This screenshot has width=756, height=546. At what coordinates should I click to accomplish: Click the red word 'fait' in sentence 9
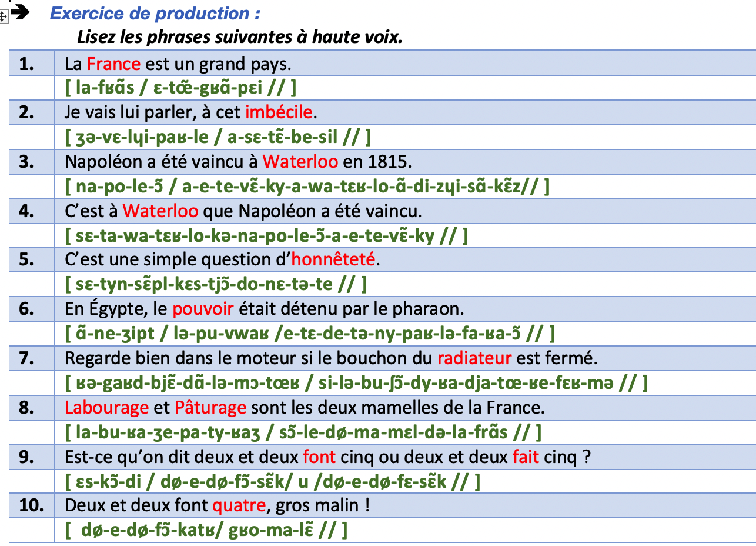(x=526, y=457)
